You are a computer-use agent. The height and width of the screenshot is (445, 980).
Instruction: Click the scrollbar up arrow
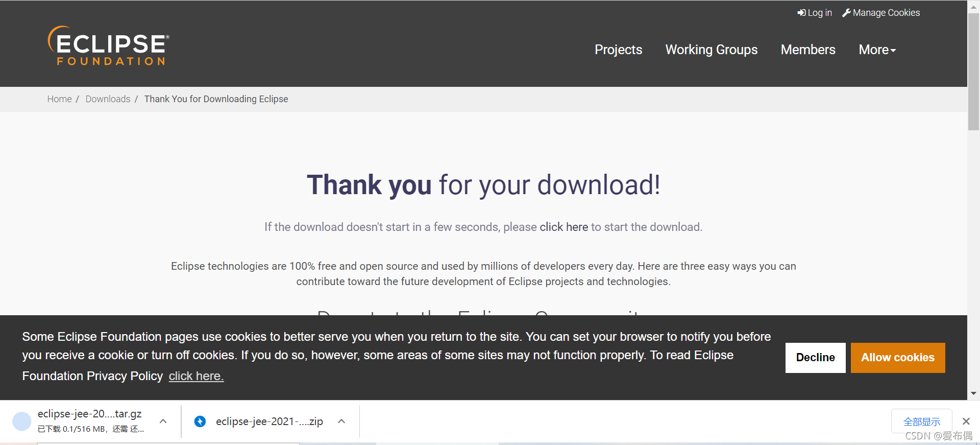click(973, 7)
